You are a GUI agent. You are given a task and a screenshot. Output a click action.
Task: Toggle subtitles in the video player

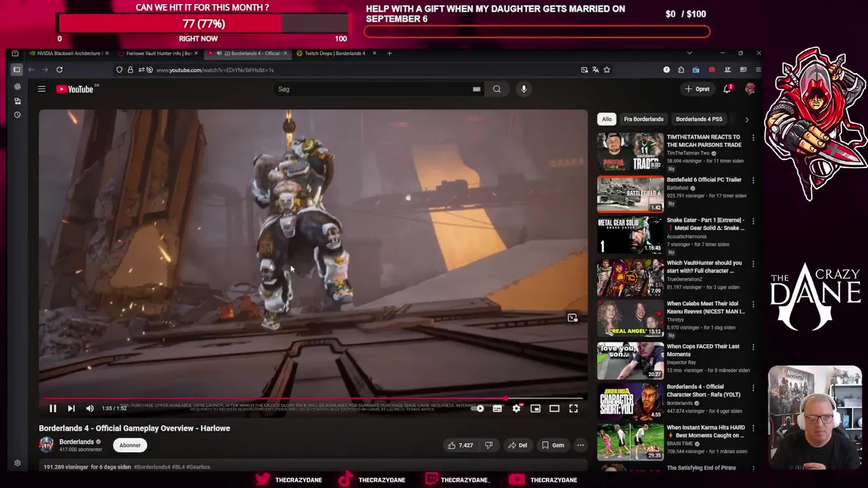click(x=497, y=408)
